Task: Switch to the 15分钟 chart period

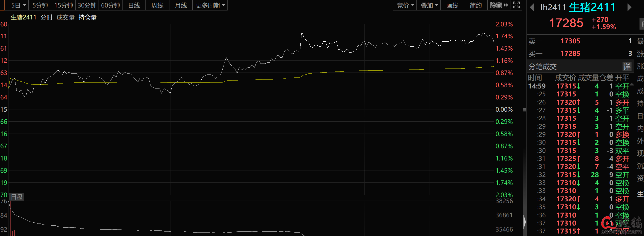Action: (63, 5)
